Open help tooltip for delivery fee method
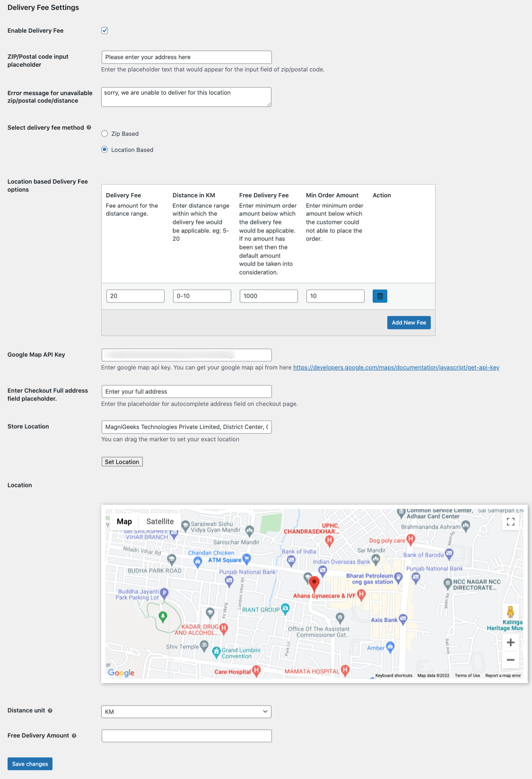 89,127
